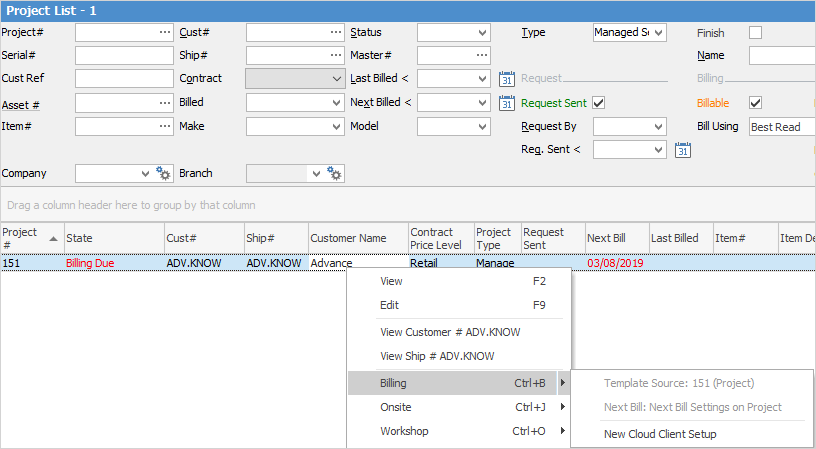
Task: Click the Customer Name column header
Action: pyautogui.click(x=348, y=239)
